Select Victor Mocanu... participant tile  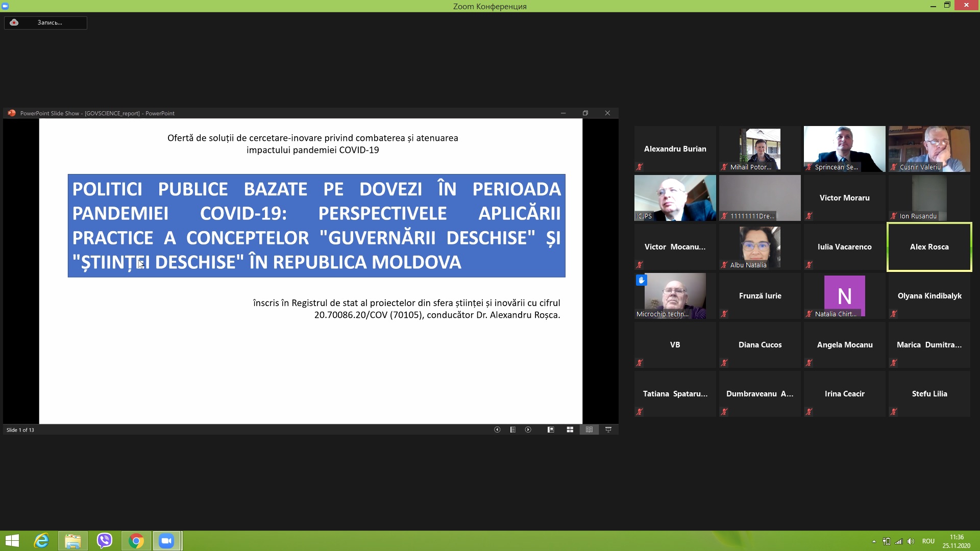coord(675,247)
